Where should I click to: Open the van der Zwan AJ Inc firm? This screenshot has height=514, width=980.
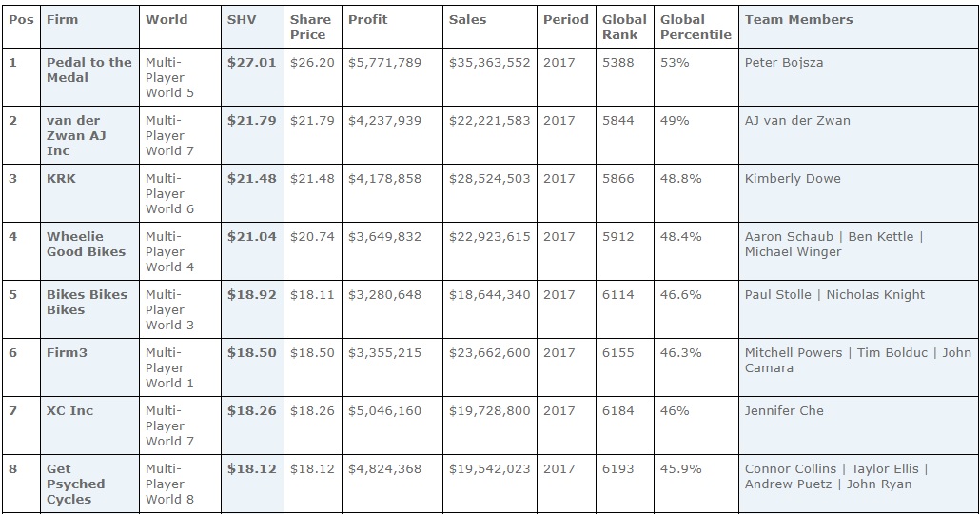[76, 135]
